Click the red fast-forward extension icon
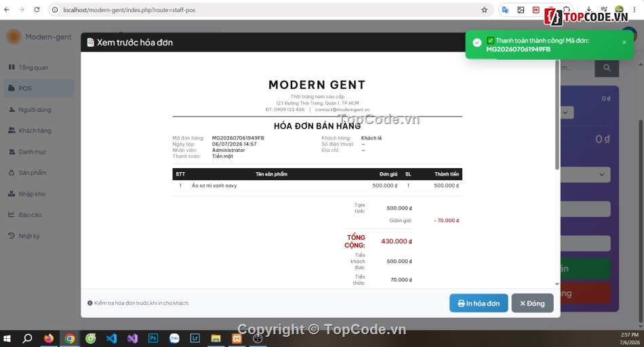Screen dimensions: 644x347 click(536, 10)
